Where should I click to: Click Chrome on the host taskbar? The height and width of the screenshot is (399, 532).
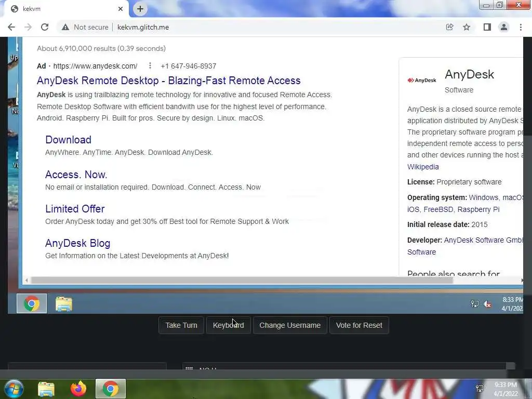point(111,389)
